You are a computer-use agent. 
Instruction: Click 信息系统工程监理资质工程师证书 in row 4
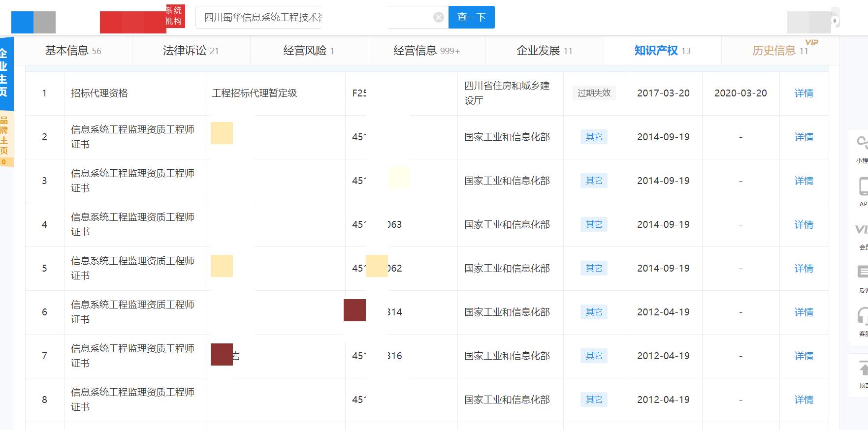(132, 224)
